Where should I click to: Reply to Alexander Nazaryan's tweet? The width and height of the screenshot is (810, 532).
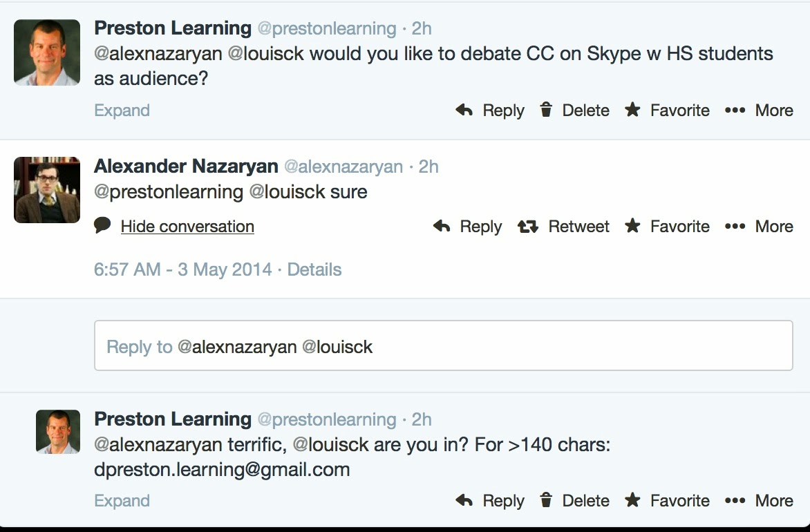pyautogui.click(x=467, y=226)
